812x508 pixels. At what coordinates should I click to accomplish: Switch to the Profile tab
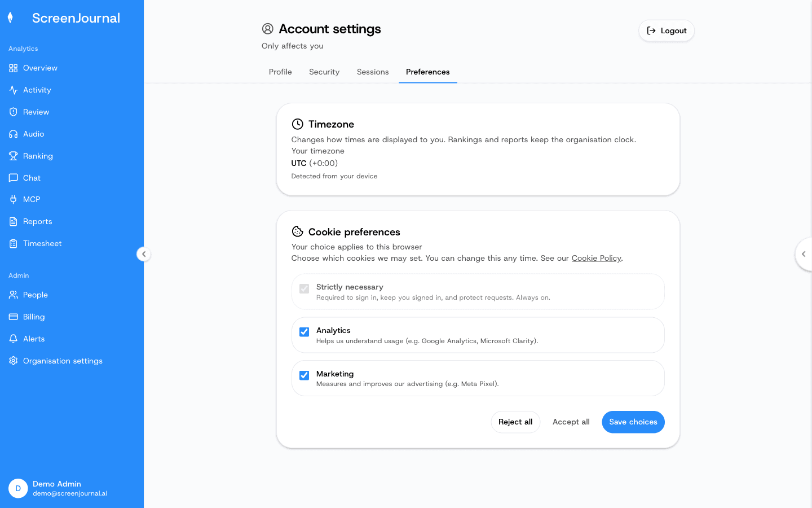tap(280, 72)
